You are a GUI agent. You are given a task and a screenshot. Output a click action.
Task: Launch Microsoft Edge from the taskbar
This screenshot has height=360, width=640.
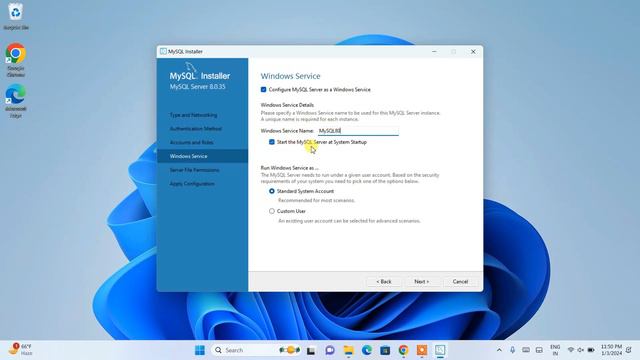coord(367,350)
